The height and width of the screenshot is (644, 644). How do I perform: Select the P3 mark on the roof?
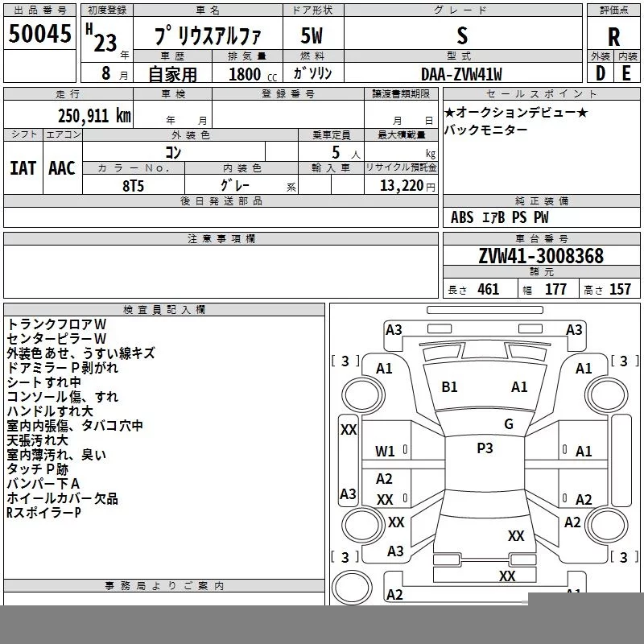[485, 448]
